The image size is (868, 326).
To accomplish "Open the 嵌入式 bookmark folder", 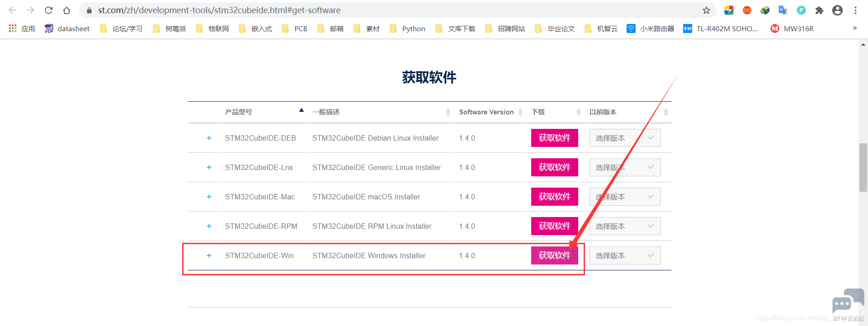I will tap(255, 28).
